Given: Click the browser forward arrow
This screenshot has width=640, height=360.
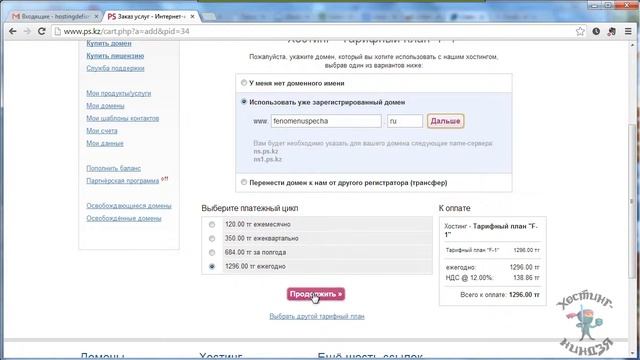Looking at the screenshot, I should point(27,31).
